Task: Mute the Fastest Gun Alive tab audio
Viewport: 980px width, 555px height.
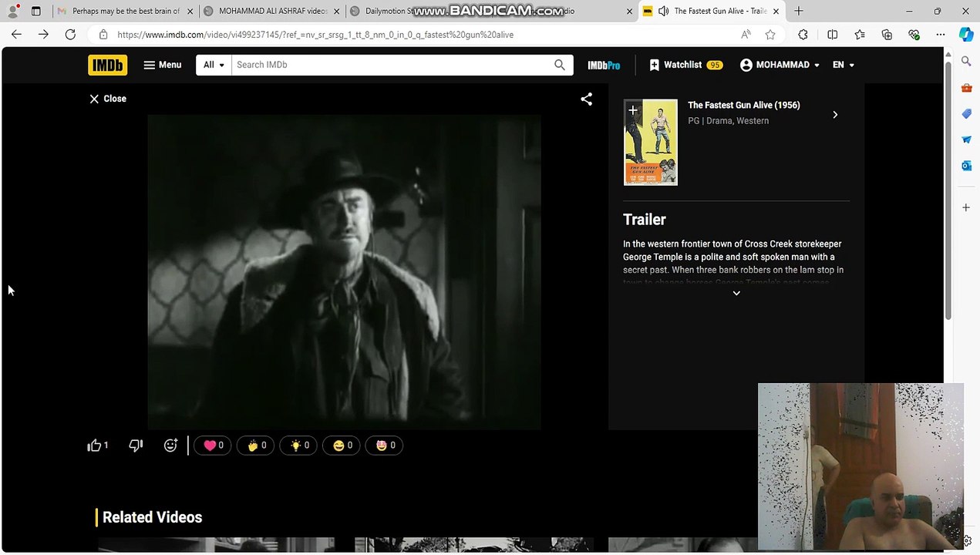Action: tap(663, 11)
